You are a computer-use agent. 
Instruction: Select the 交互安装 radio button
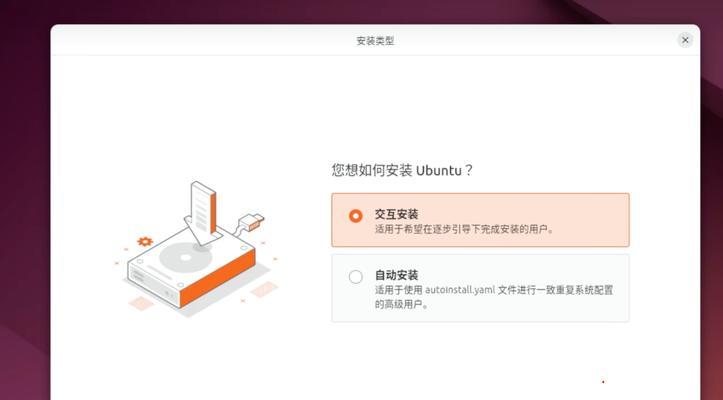(356, 216)
